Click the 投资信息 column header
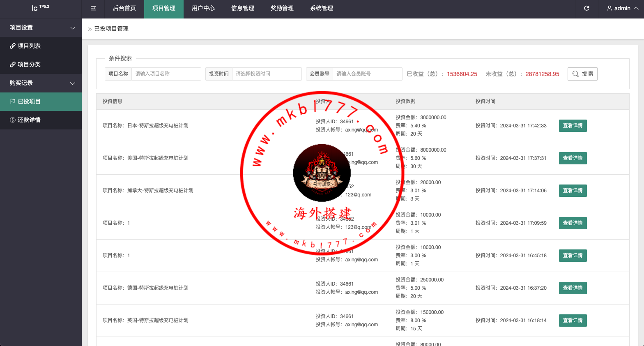The height and width of the screenshot is (346, 644). [113, 101]
